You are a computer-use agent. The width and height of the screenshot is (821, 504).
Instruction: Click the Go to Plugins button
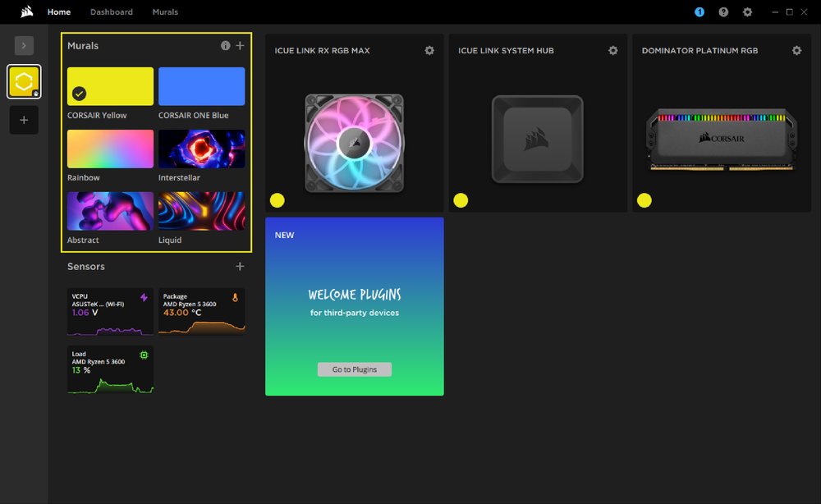tap(355, 369)
